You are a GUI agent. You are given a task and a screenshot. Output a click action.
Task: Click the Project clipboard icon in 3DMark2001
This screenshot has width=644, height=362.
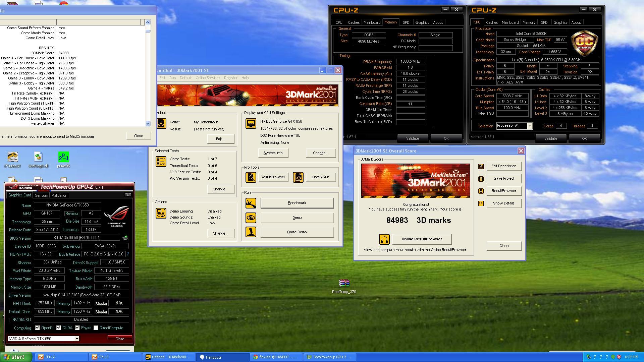pyautogui.click(x=161, y=123)
